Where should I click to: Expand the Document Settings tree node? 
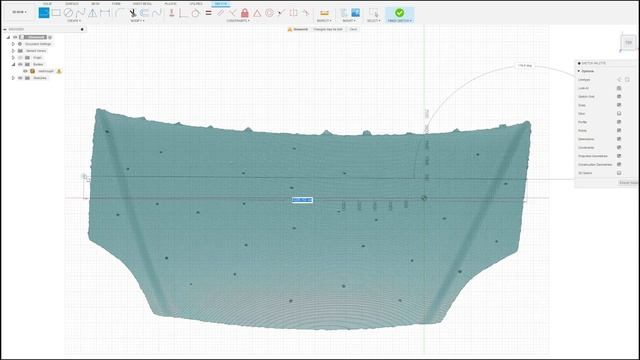click(x=13, y=44)
